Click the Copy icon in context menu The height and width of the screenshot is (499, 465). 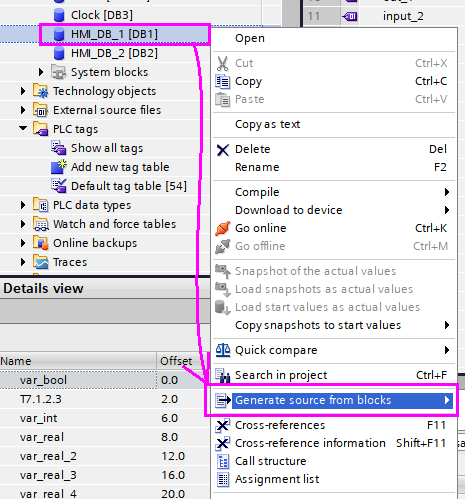(223, 81)
